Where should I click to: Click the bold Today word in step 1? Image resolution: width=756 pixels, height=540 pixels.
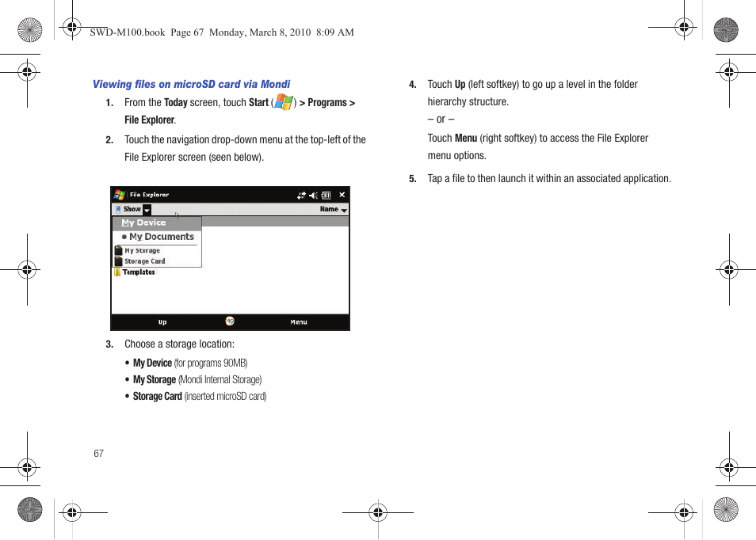click(175, 103)
